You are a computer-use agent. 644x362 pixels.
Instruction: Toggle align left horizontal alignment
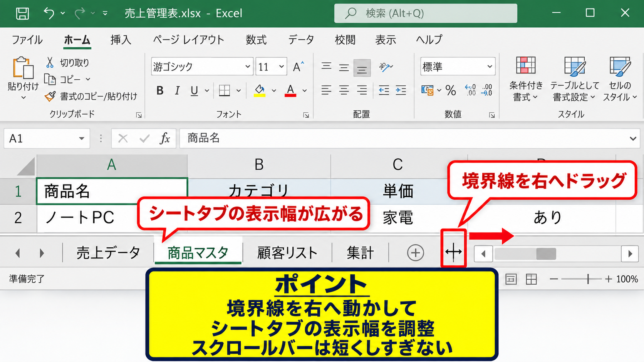326,90
